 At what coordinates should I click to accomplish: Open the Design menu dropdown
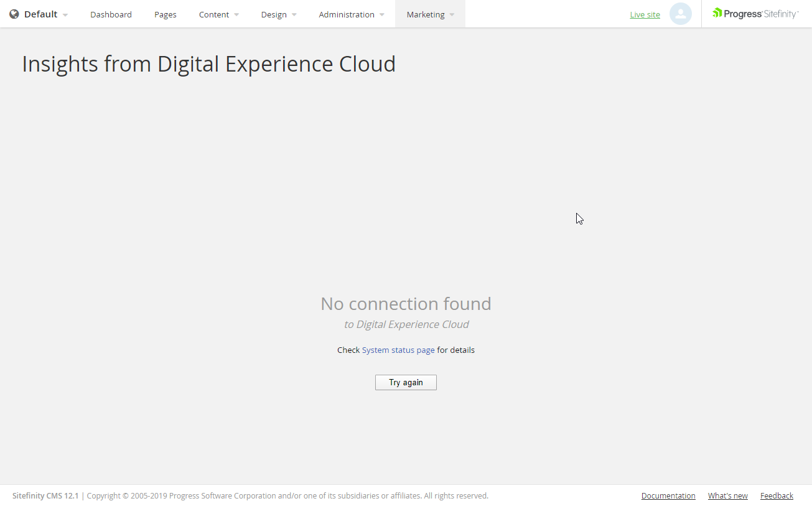click(279, 14)
